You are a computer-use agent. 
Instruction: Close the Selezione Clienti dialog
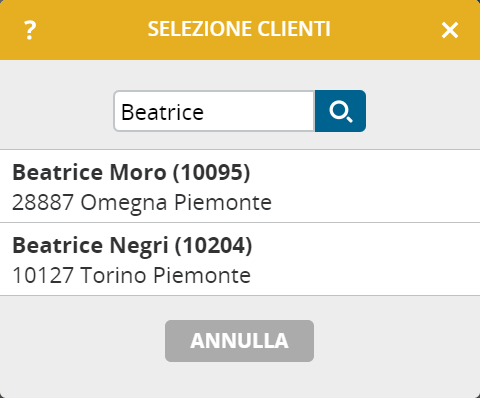[x=450, y=30]
